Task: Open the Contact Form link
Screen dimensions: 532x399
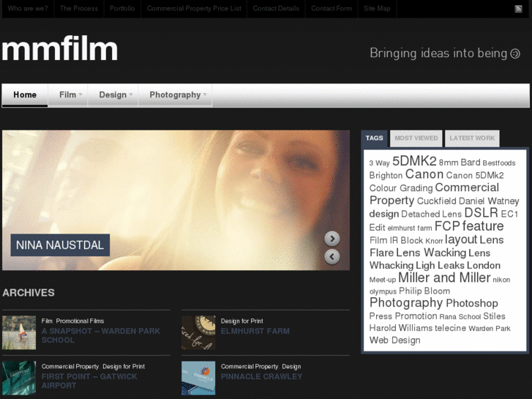Action: [x=331, y=9]
